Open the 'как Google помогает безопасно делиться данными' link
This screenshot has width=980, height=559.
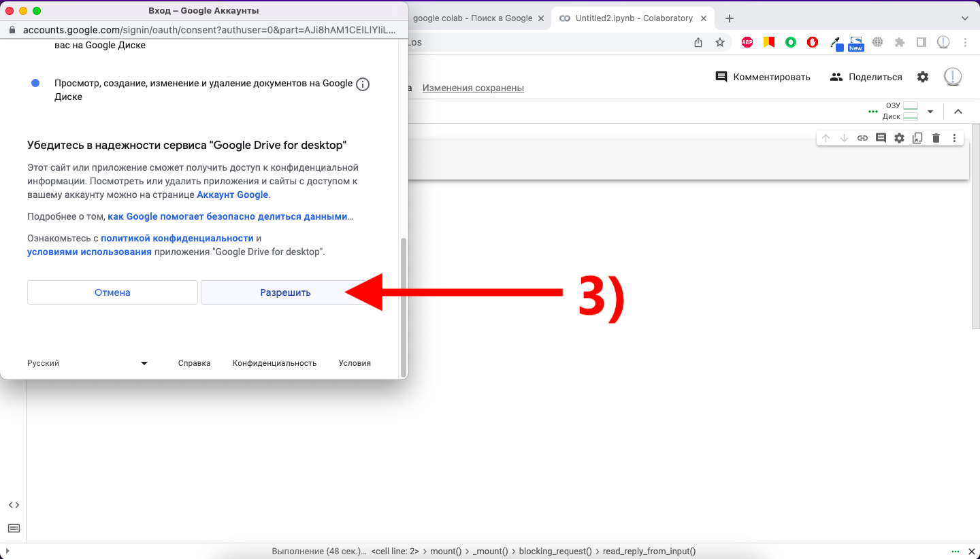click(x=228, y=216)
